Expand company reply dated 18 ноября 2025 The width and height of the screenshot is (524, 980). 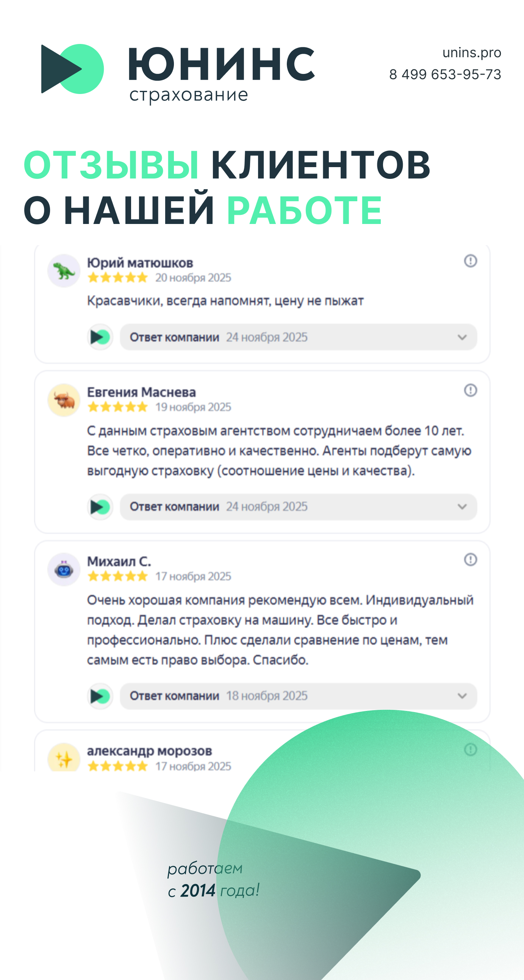coord(462,696)
